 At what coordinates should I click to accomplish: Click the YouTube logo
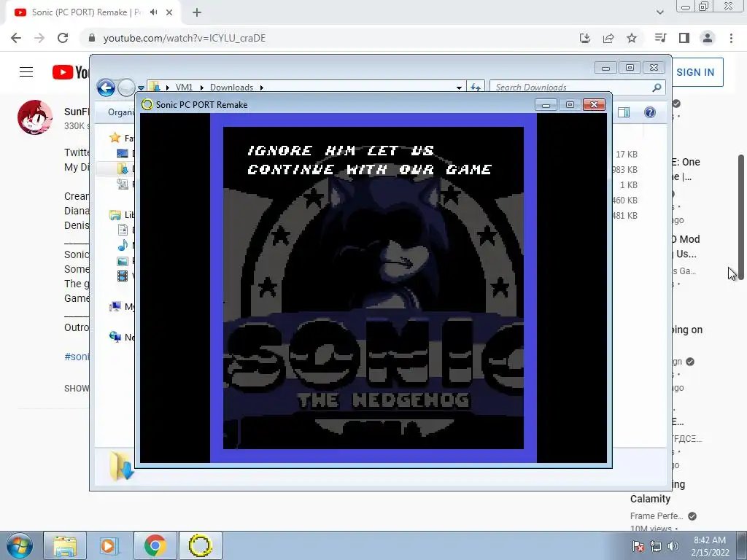[71, 72]
